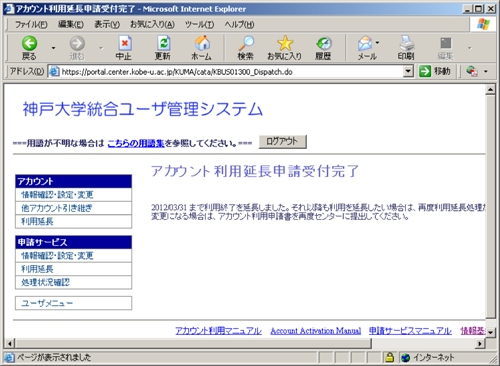Go back with the 戻る button
The width and height of the screenshot is (500, 366).
(29, 48)
